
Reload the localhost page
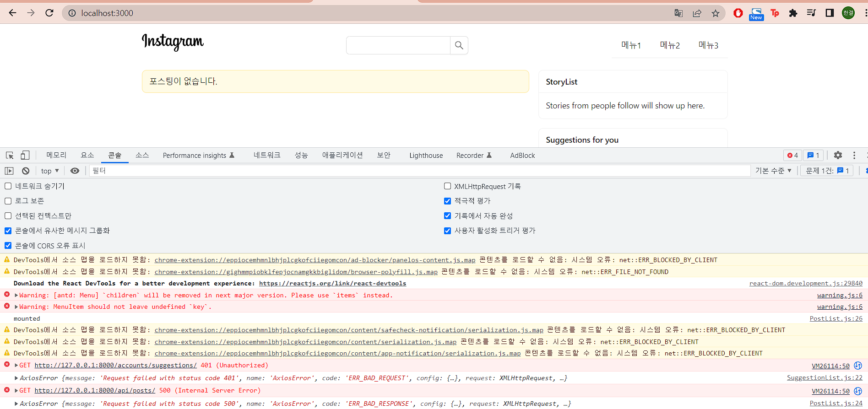point(49,13)
